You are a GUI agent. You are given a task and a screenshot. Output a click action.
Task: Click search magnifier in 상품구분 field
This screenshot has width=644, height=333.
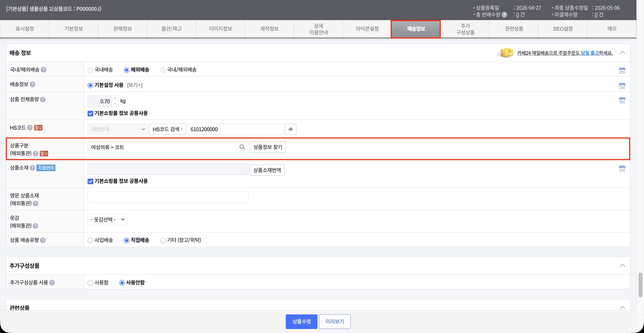[x=242, y=147]
